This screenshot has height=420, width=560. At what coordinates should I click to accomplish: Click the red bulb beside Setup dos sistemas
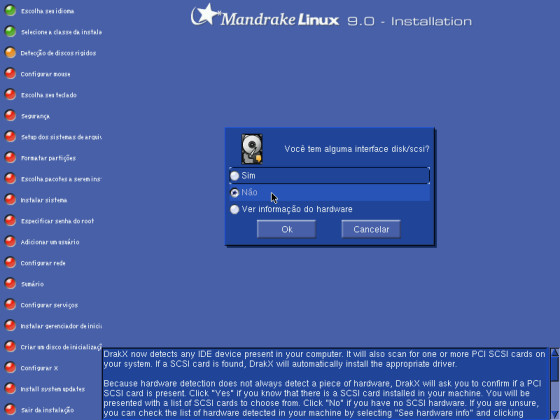click(10, 137)
